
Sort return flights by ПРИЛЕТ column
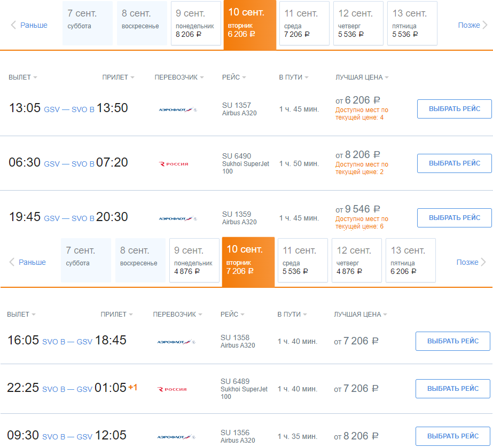[x=116, y=315]
